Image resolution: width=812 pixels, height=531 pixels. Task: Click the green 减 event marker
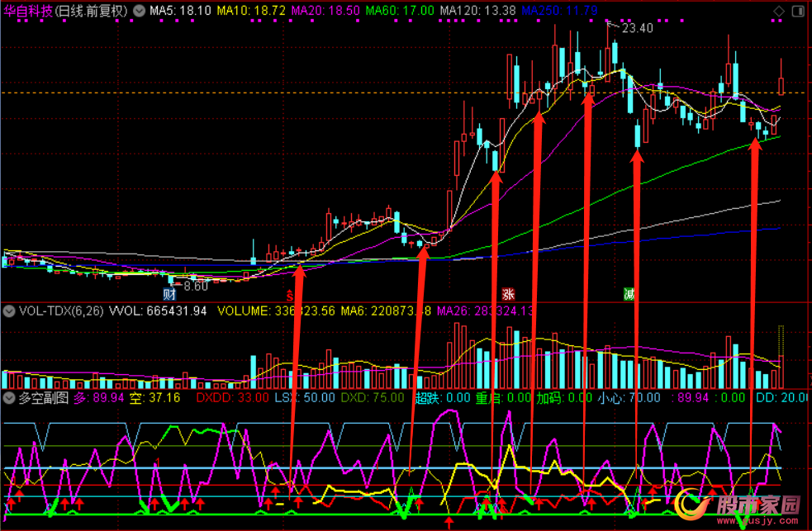click(x=629, y=294)
